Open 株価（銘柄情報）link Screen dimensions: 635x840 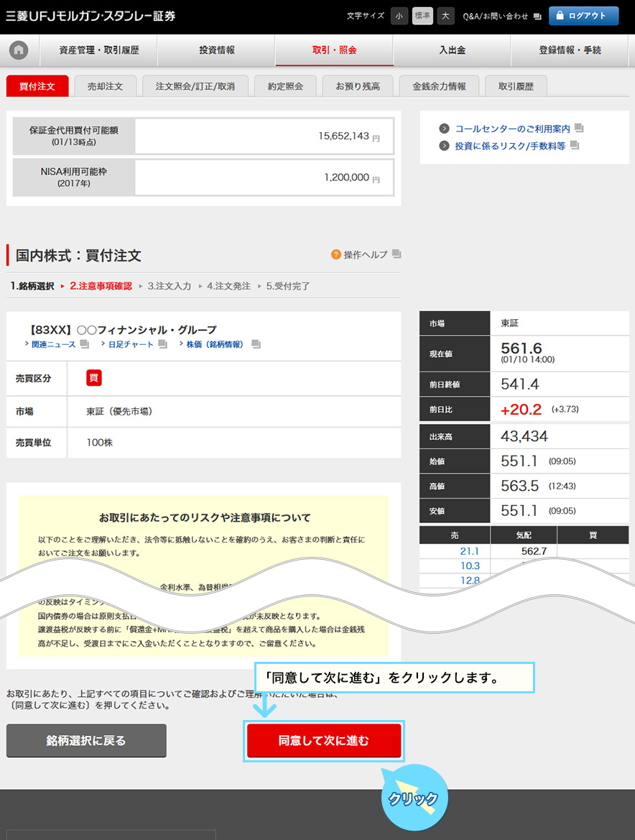(x=217, y=344)
